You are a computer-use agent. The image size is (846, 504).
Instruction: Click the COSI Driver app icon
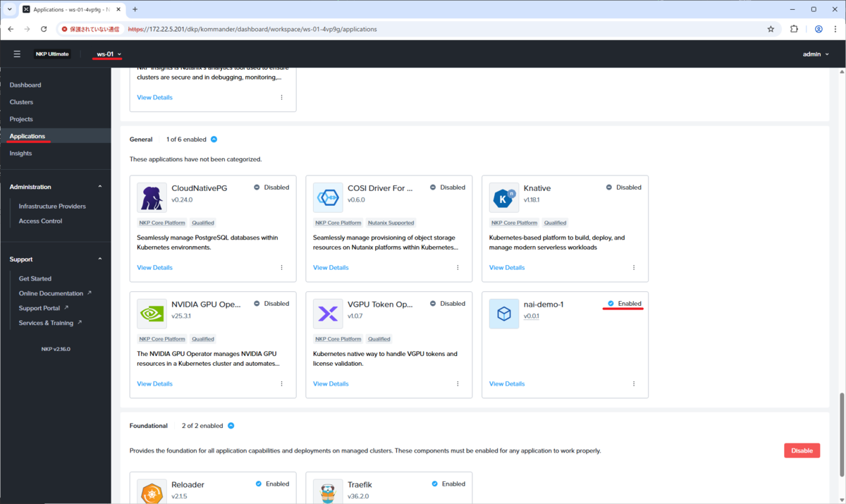[328, 197]
